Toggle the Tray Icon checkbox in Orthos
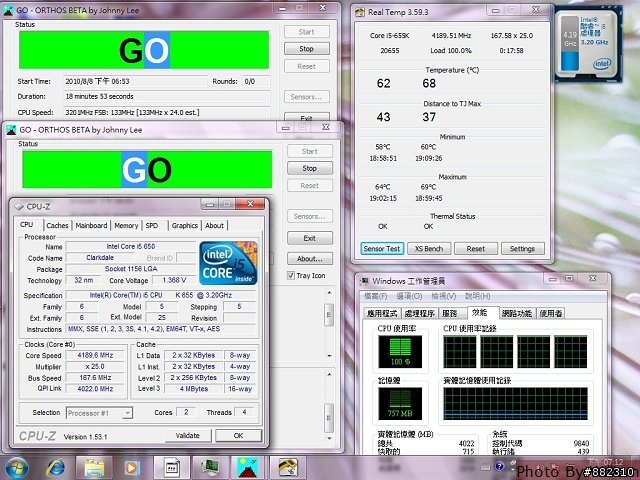The height and width of the screenshot is (480, 640). [x=291, y=276]
